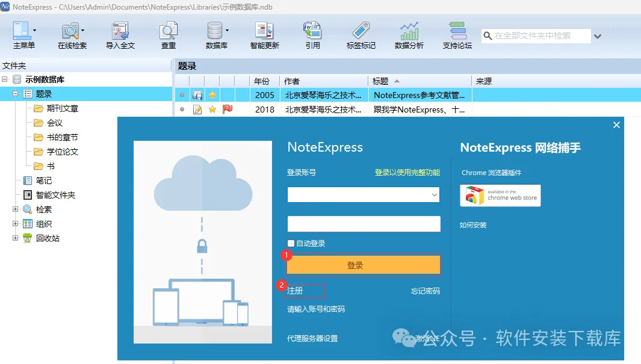Open the 数据库 database toolbar icon

tap(215, 31)
